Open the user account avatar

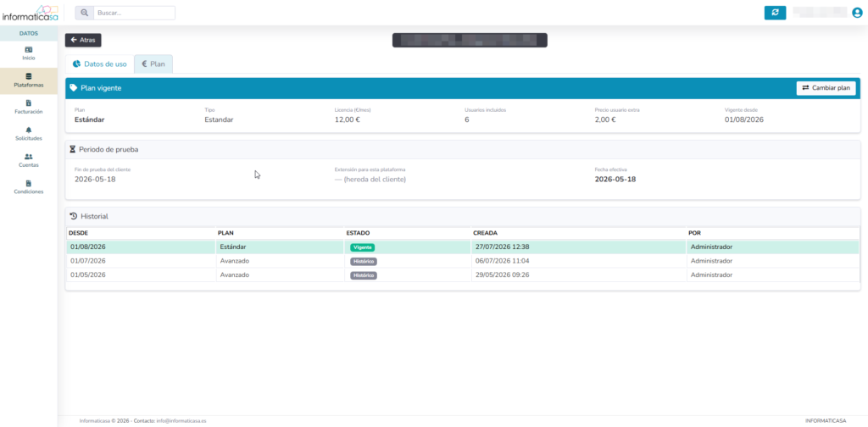(x=857, y=13)
